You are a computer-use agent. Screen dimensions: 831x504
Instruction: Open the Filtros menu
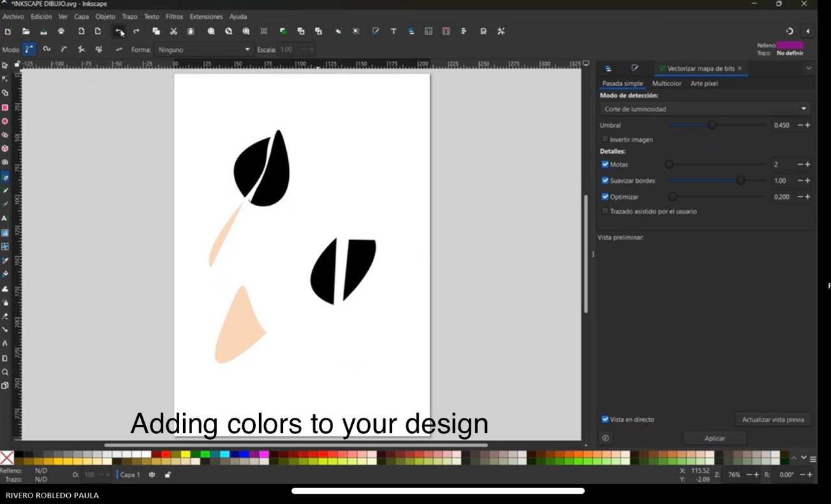[x=174, y=16]
